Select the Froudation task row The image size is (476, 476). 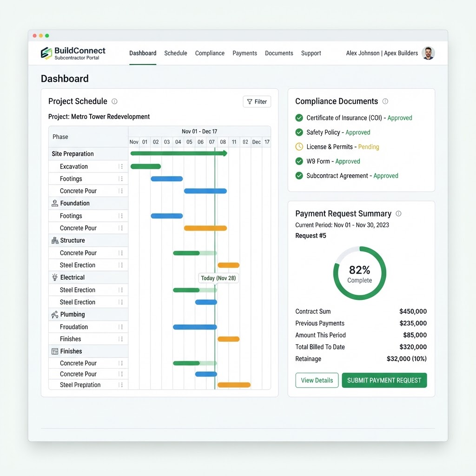pyautogui.click(x=88, y=327)
